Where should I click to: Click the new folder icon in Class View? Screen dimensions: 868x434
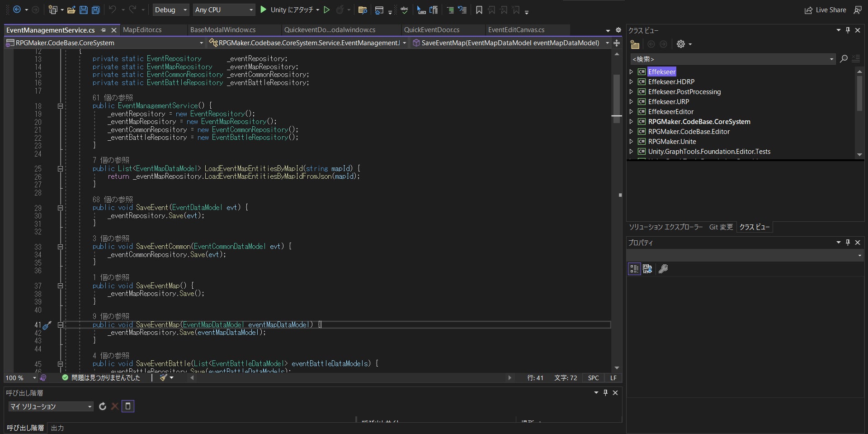[x=635, y=44]
